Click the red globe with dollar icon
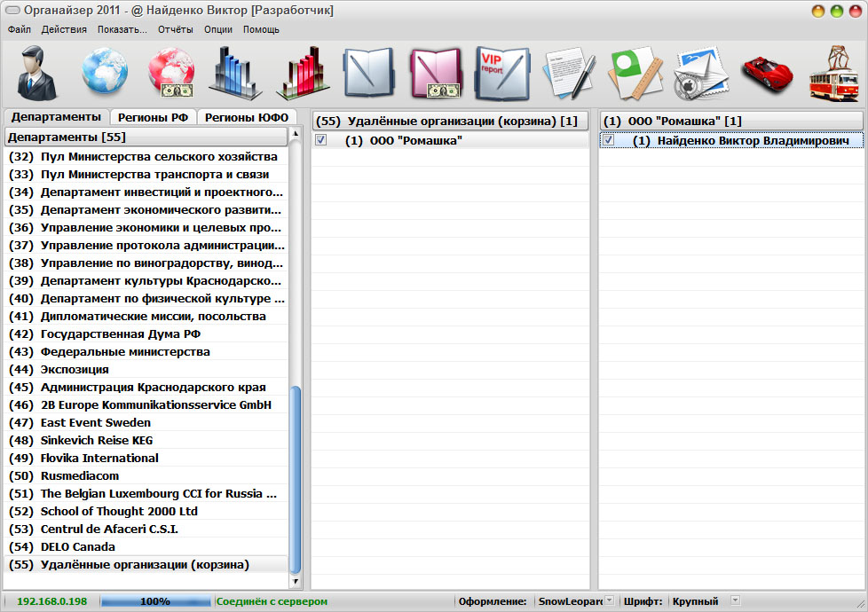 170,74
